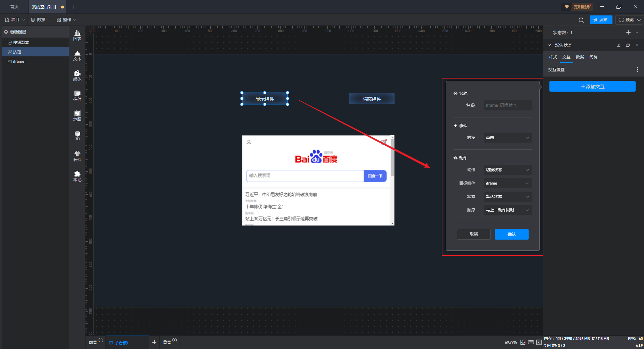Open the 顺序 order dropdown
The image size is (644, 349).
point(507,210)
